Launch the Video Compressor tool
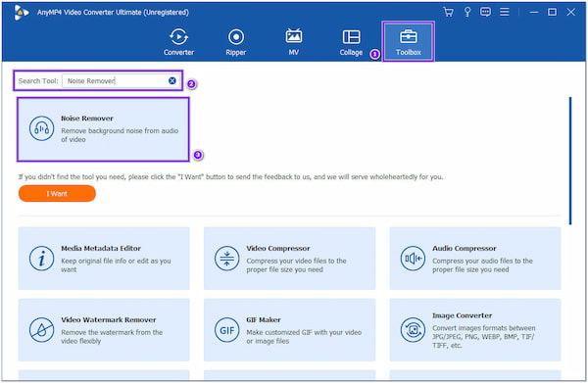This screenshot has height=383, width=588. 289,259
